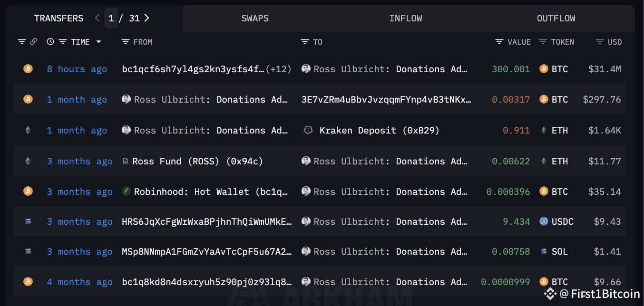The image size is (644, 306).
Task: Open the VALUE column filter
Action: tap(499, 42)
